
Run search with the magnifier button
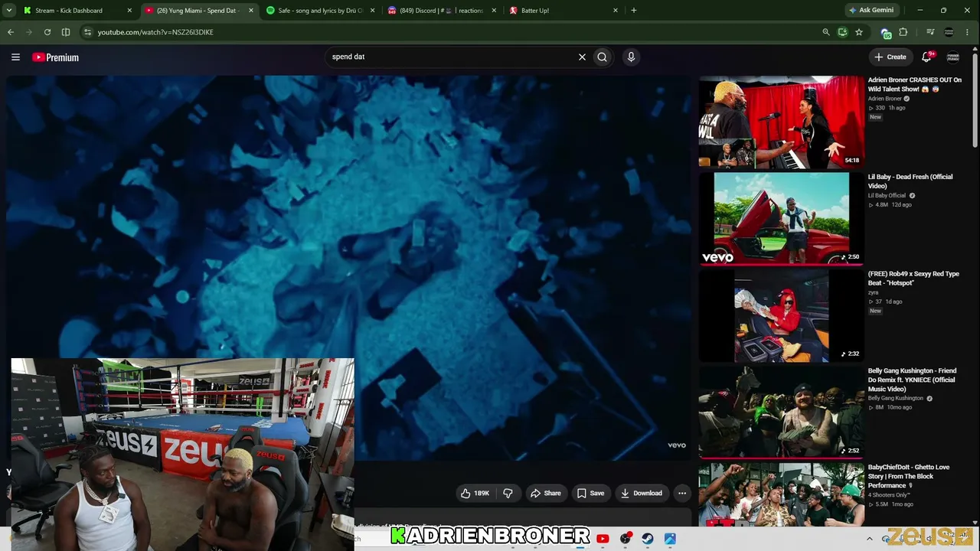(x=603, y=57)
